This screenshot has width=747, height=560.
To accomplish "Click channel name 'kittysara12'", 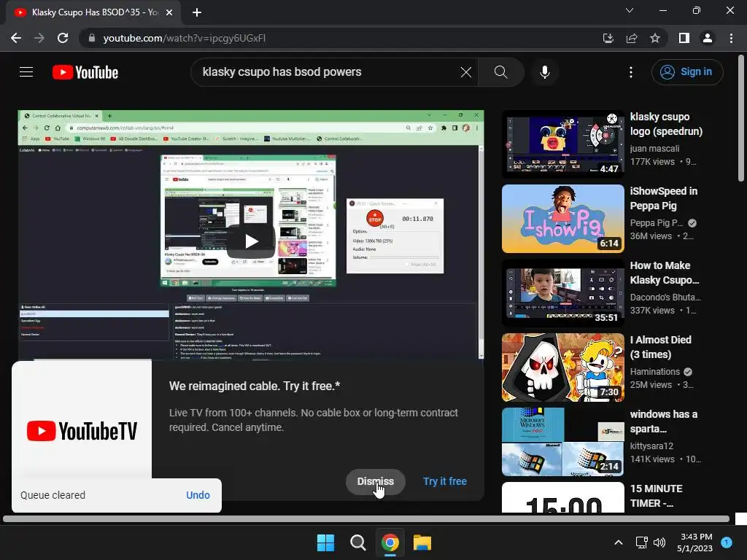I will tap(651, 446).
